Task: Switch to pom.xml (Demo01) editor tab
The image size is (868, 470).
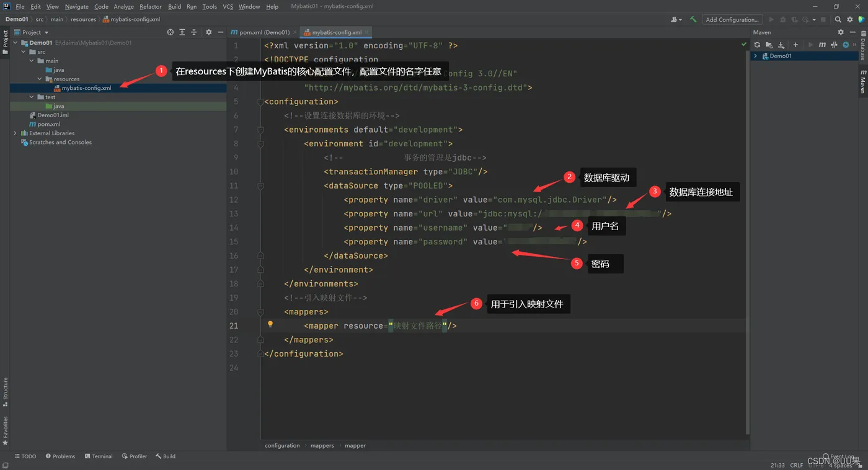Action: click(261, 32)
